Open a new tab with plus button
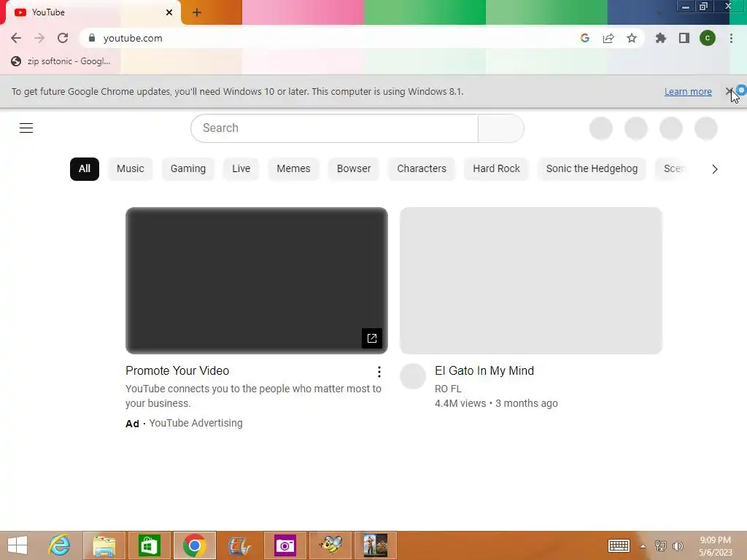This screenshot has height=560, width=747. [x=197, y=12]
